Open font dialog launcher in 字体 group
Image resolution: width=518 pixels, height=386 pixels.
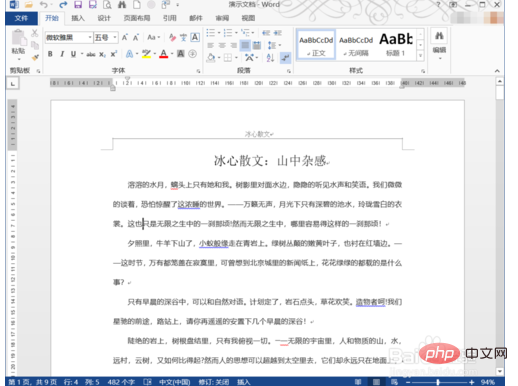pyautogui.click(x=198, y=71)
